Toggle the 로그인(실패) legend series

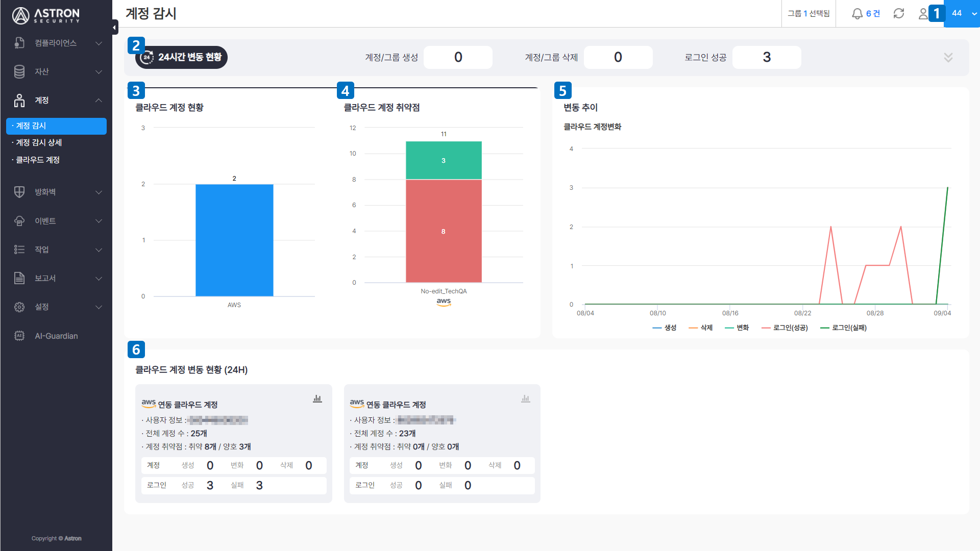(x=843, y=328)
